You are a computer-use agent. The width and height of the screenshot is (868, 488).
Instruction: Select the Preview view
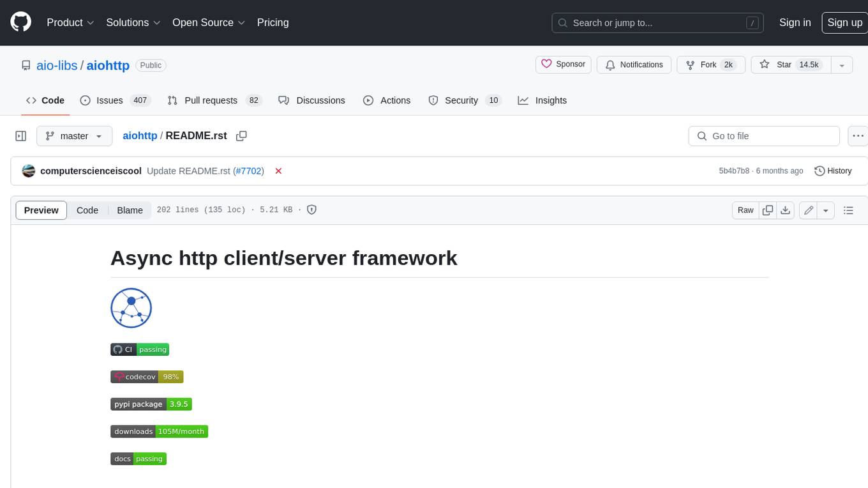pos(41,210)
